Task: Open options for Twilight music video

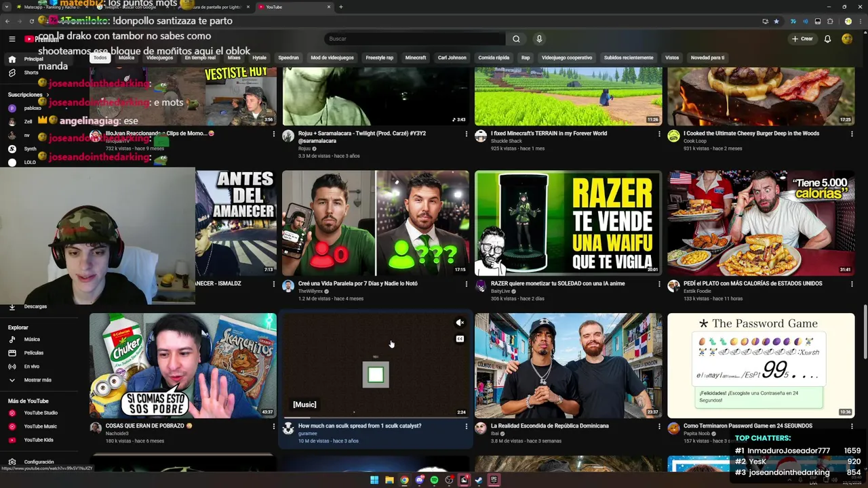Action: click(466, 134)
